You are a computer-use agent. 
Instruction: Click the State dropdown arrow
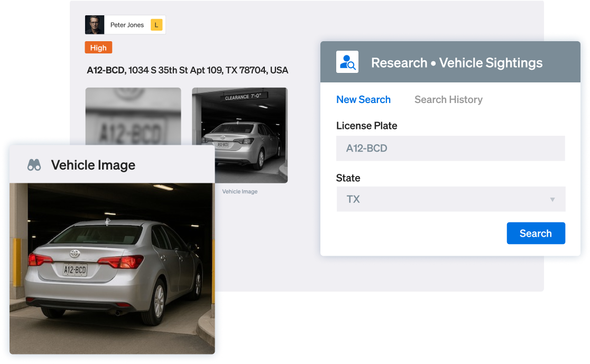[x=552, y=199]
